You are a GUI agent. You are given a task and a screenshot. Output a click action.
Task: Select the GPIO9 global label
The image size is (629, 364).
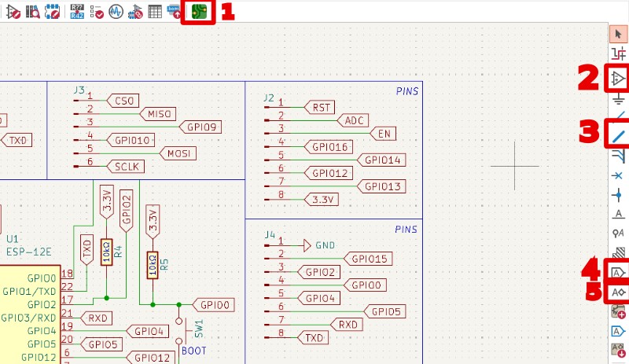click(x=200, y=127)
